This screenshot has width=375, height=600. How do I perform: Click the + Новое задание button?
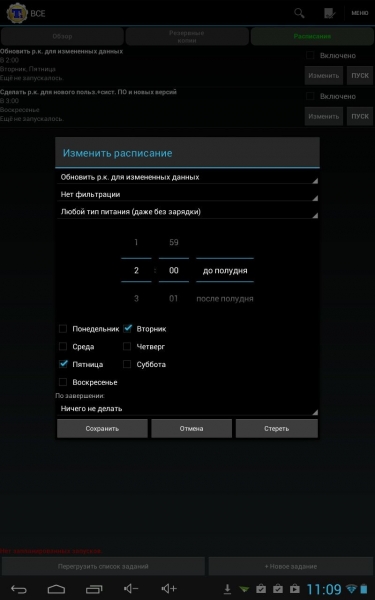291,566
